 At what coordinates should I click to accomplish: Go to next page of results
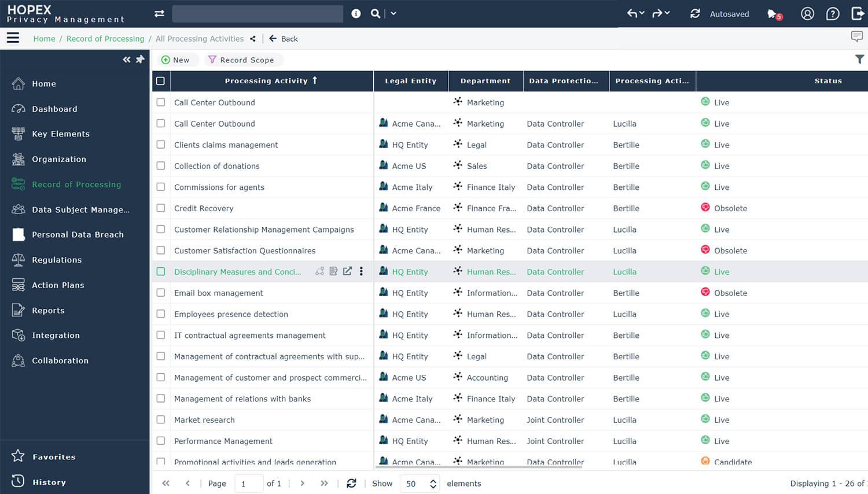pyautogui.click(x=302, y=483)
